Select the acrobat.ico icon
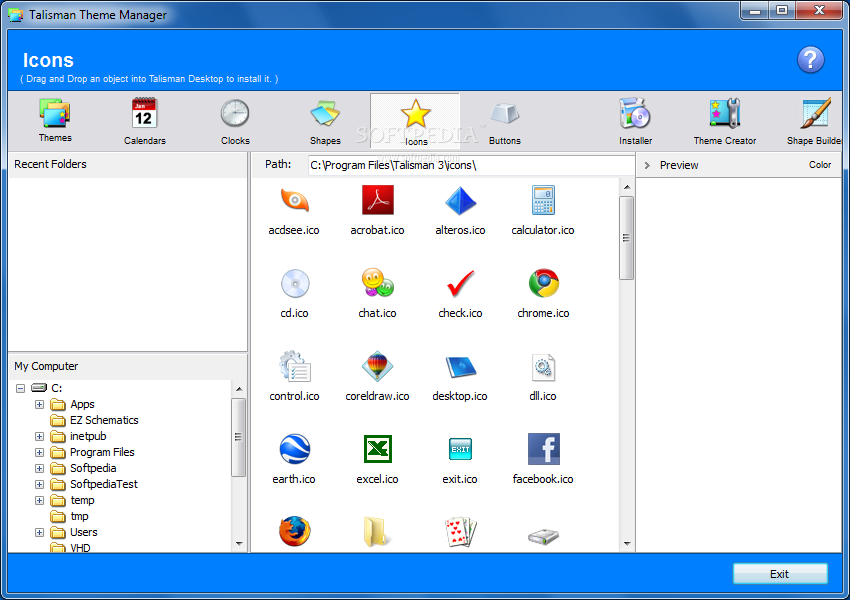Image resolution: width=850 pixels, height=600 pixels. point(377,210)
